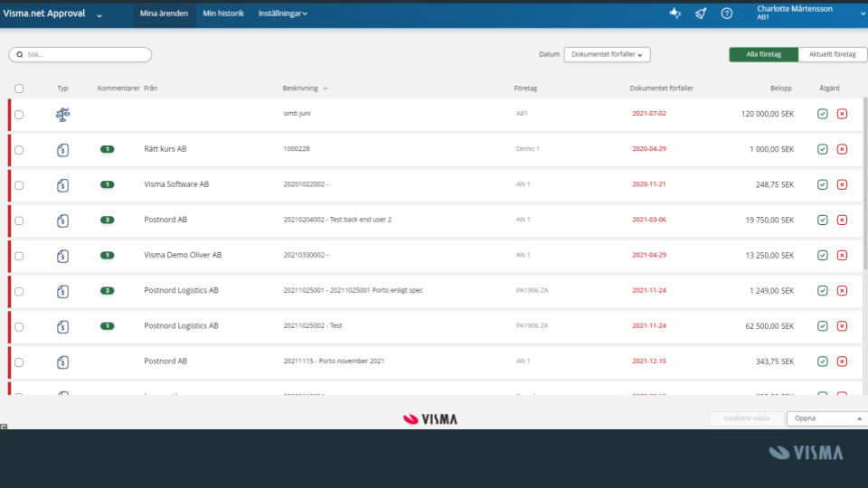Open the Dokumentet förfaller date dropdown
Image resolution: width=868 pixels, height=488 pixels.
607,54
